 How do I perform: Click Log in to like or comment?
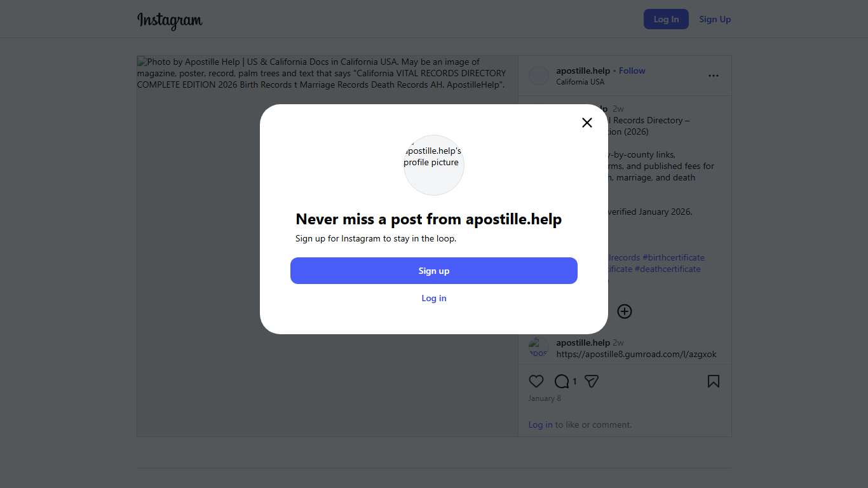click(540, 424)
